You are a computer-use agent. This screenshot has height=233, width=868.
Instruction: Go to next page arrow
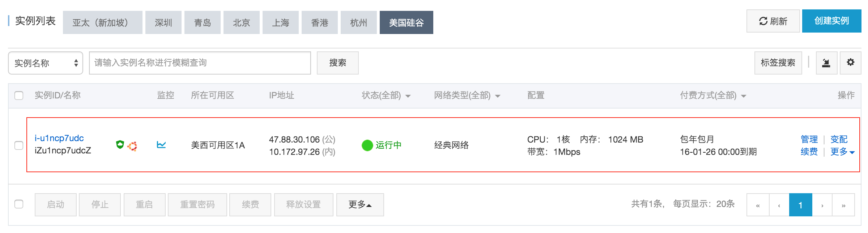click(822, 205)
